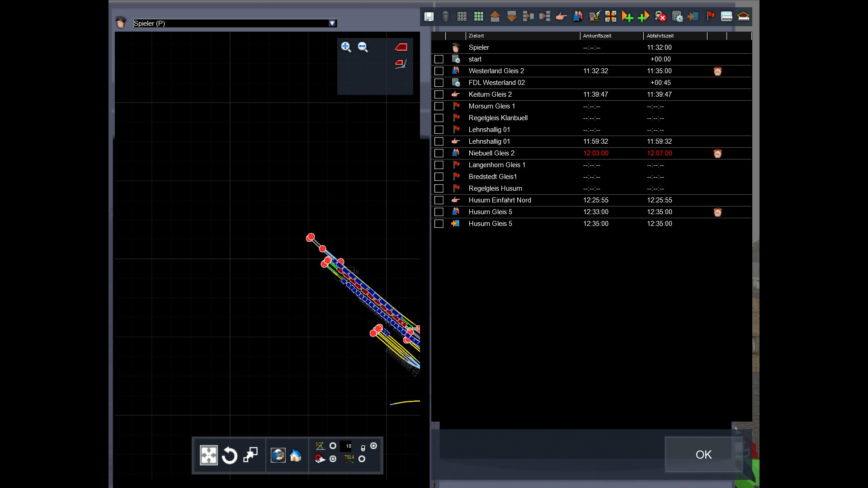
Task: Click the Zielort column header
Action: (476, 36)
